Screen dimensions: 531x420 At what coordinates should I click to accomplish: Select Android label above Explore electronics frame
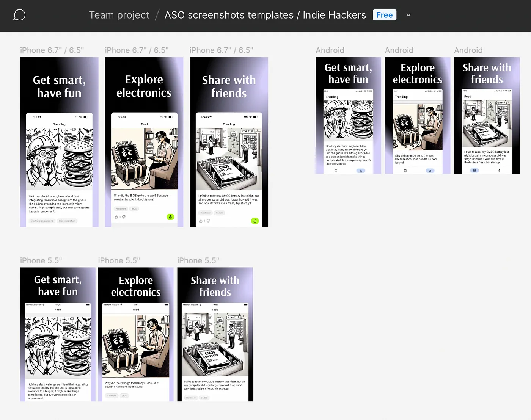pyautogui.click(x=399, y=50)
